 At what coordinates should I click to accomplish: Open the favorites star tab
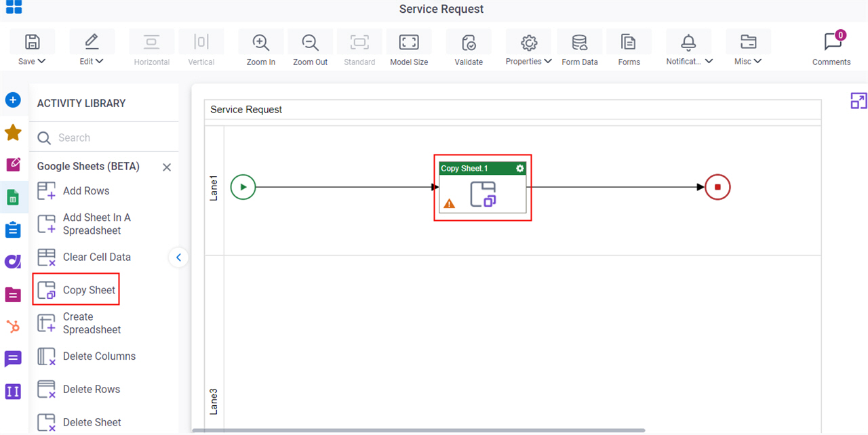coord(13,132)
